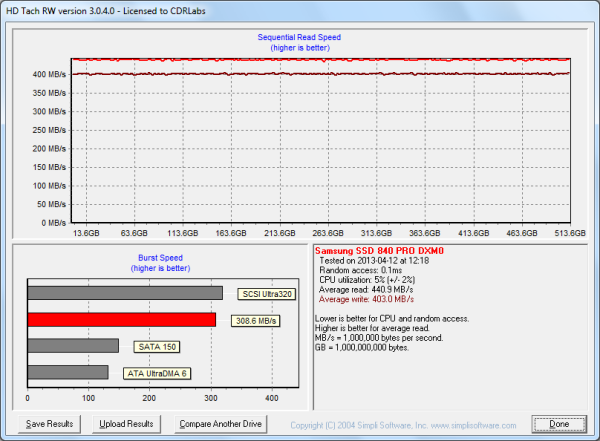
Task: Select the Average write 403.0 MB/s line
Action: click(365, 299)
